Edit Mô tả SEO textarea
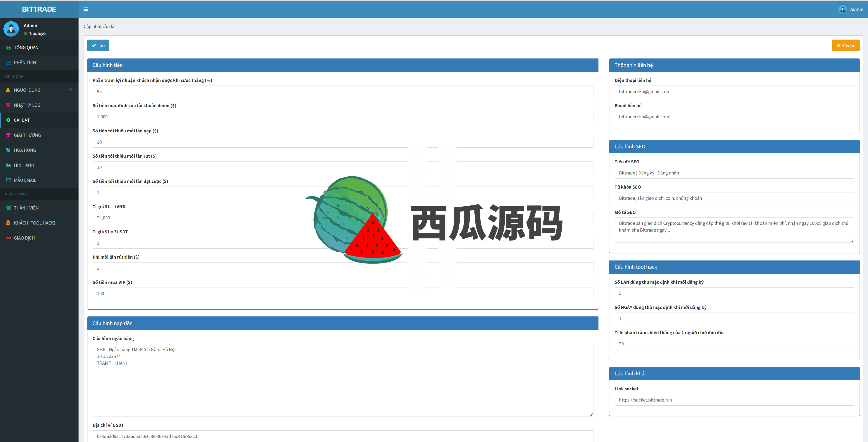Image resolution: width=868 pixels, height=442 pixels. click(x=734, y=230)
